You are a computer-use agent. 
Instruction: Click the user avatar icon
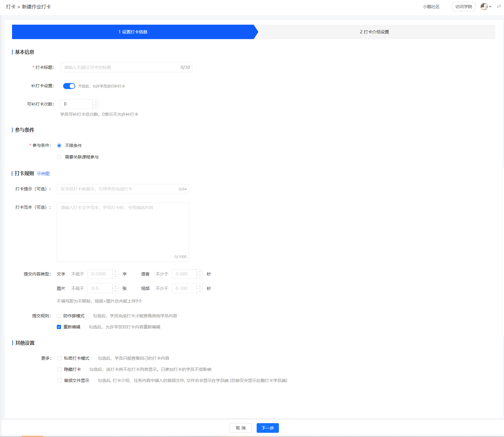[484, 7]
